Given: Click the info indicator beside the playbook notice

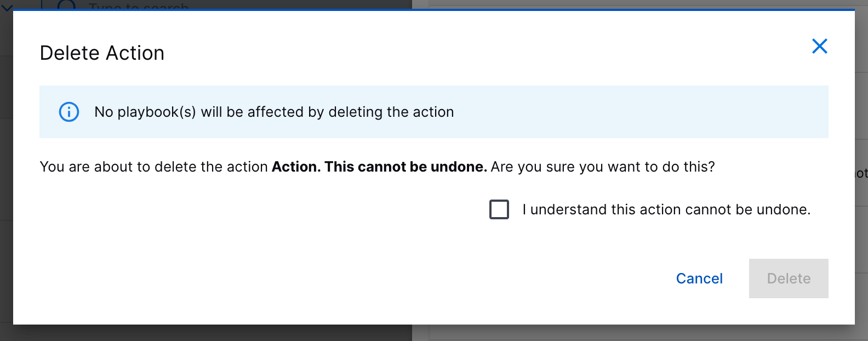Looking at the screenshot, I should [68, 112].
